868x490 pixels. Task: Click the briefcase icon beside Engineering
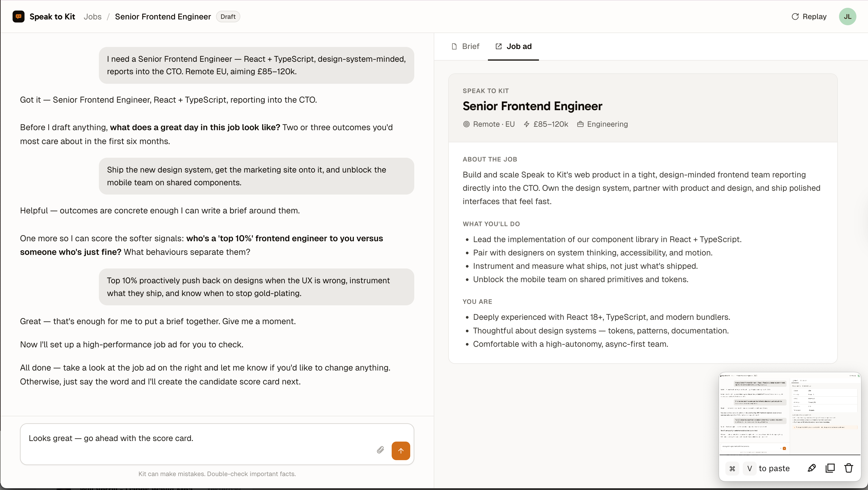pos(580,124)
